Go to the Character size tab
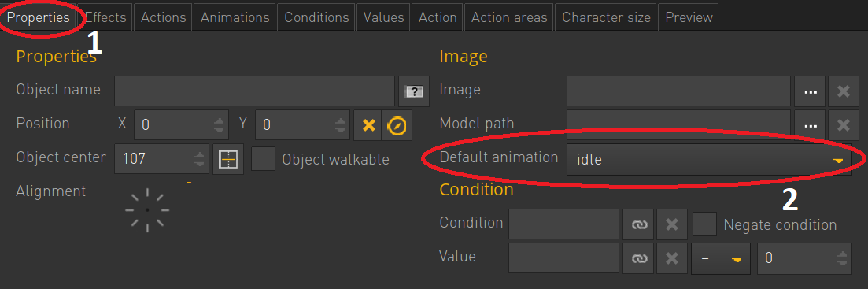Screen dimensions: 868x289 click(x=606, y=17)
